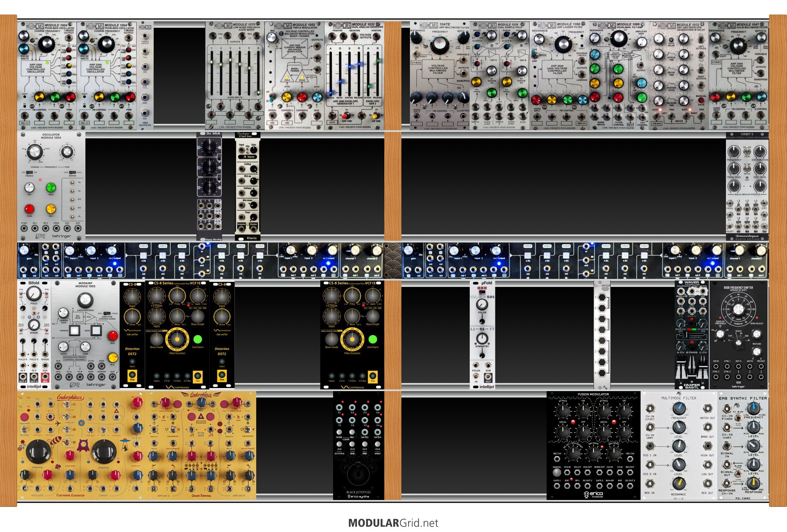Turn the yellow Resonance knob on RS-110 filter
787x532 pixels.
(x=679, y=483)
